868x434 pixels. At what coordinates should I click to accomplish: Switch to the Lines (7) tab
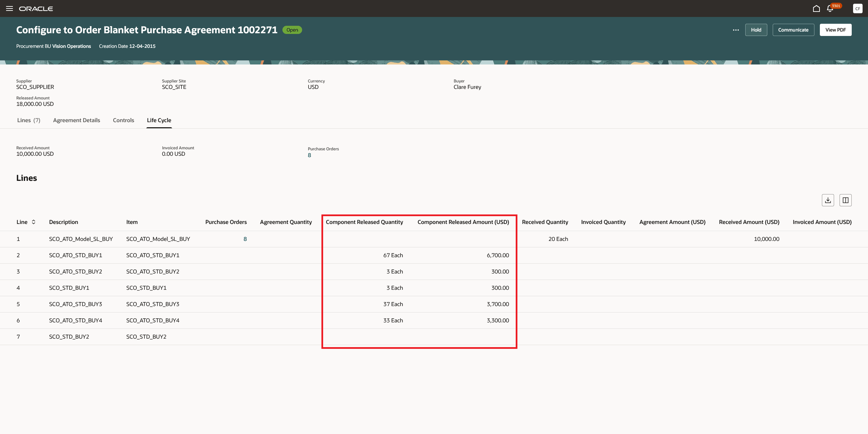pyautogui.click(x=29, y=120)
